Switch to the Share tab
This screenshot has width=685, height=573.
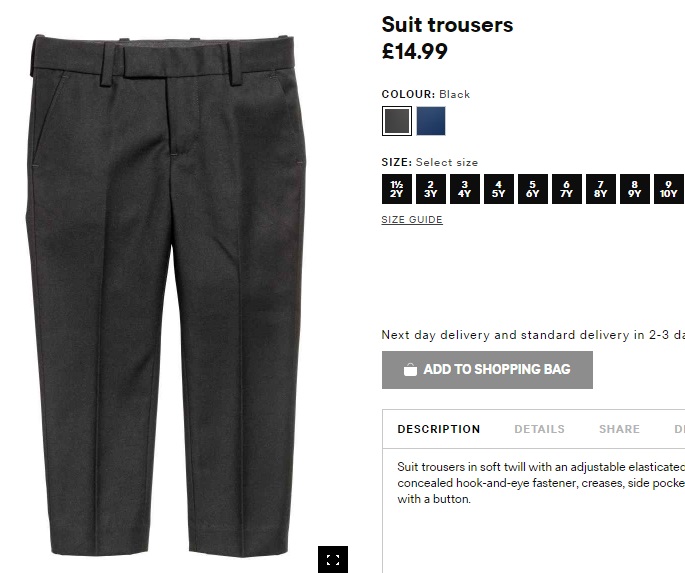click(x=619, y=429)
